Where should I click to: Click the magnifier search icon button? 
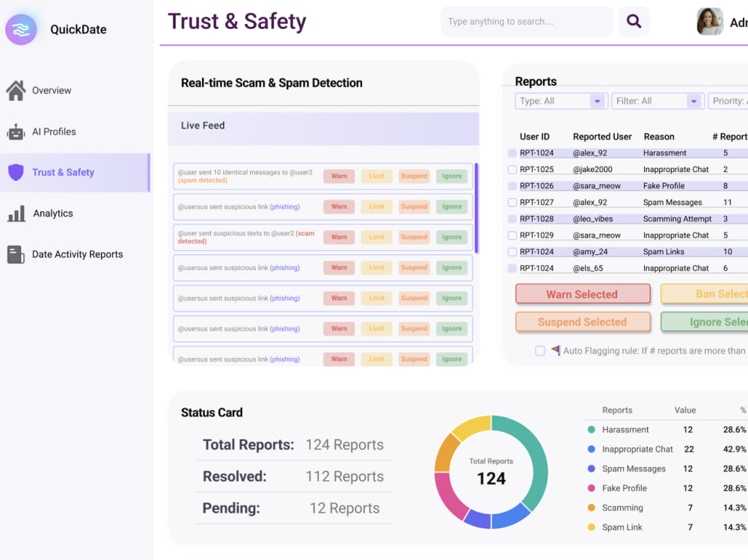tap(634, 21)
